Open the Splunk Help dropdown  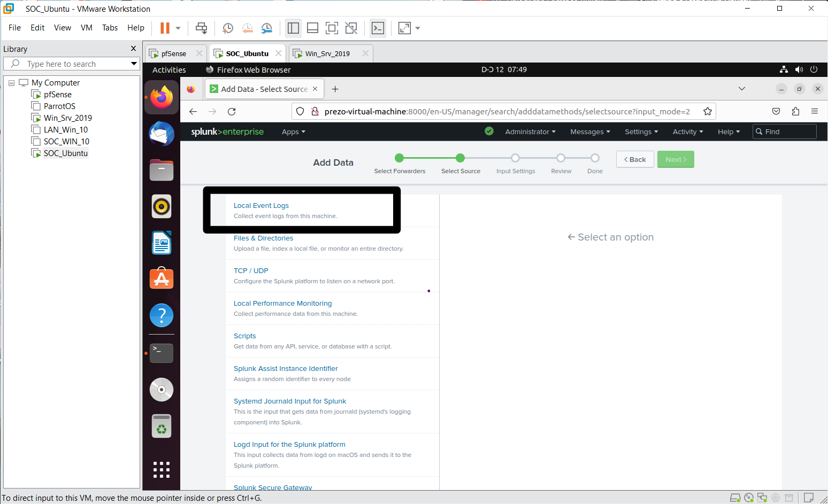(x=729, y=131)
